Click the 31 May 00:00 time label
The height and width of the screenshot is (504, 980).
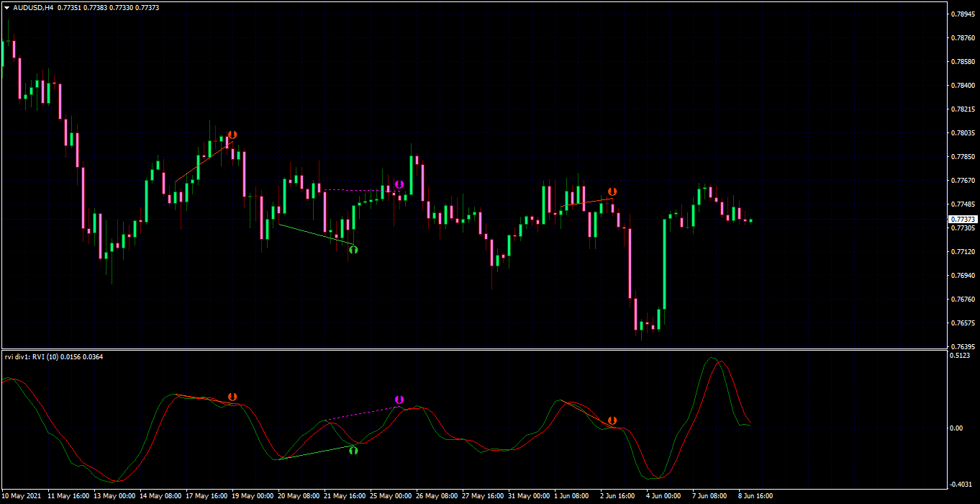click(x=529, y=496)
